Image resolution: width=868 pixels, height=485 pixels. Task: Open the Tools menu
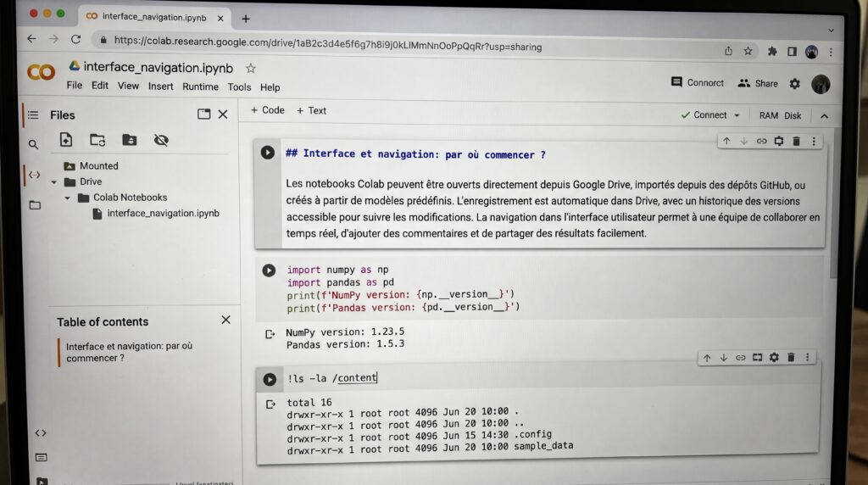[239, 87]
